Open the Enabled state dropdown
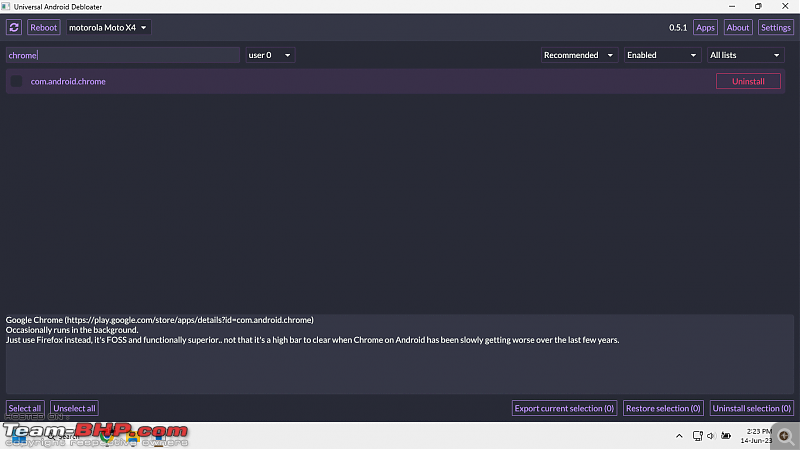800x450 pixels. click(x=662, y=55)
